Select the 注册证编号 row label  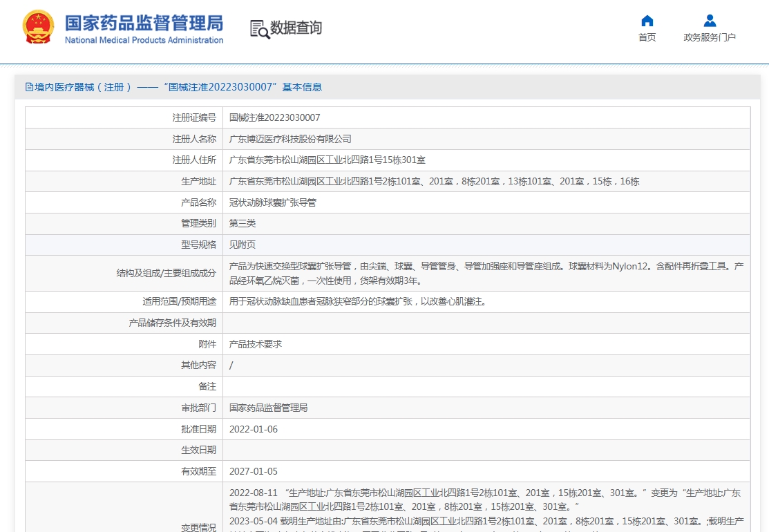(x=194, y=117)
